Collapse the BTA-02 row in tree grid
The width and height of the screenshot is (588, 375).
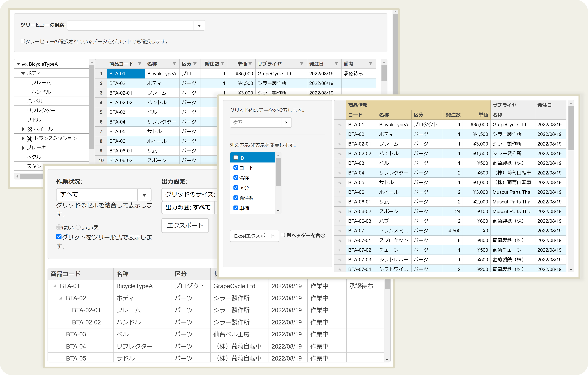pyautogui.click(x=61, y=298)
